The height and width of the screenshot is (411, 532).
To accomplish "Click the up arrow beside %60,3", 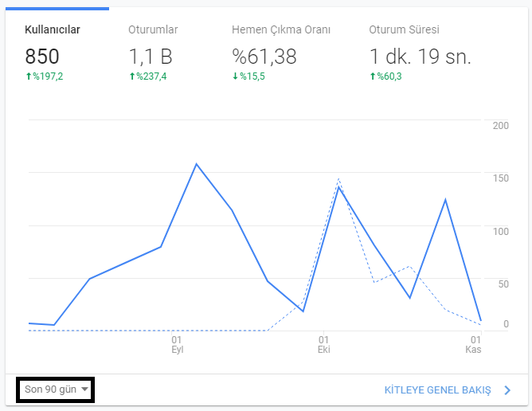I will tap(373, 76).
